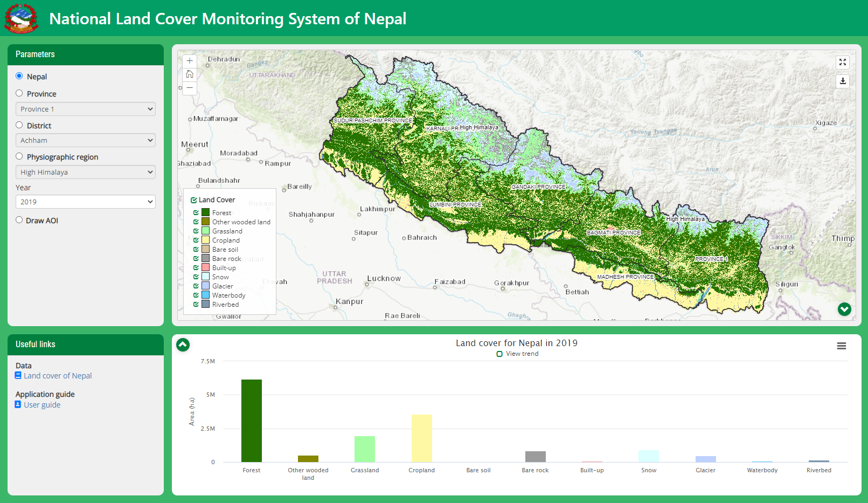
Task: Click the green chevron on map corner
Action: pos(844,309)
